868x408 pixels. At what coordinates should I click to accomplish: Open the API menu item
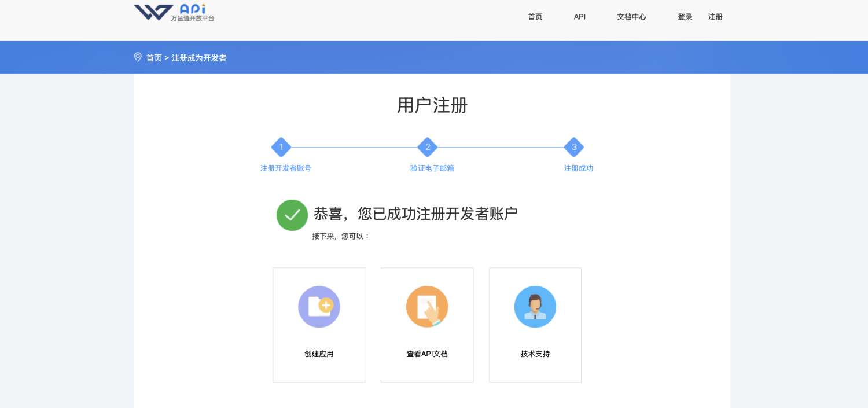coord(580,17)
